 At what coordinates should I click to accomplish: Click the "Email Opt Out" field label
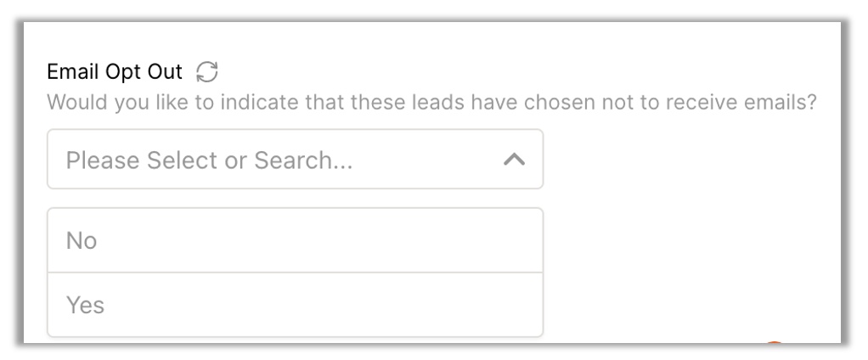114,70
